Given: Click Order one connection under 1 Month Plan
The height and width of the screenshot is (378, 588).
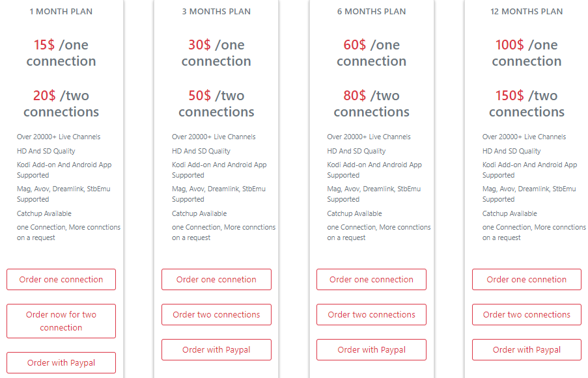Looking at the screenshot, I should [61, 279].
